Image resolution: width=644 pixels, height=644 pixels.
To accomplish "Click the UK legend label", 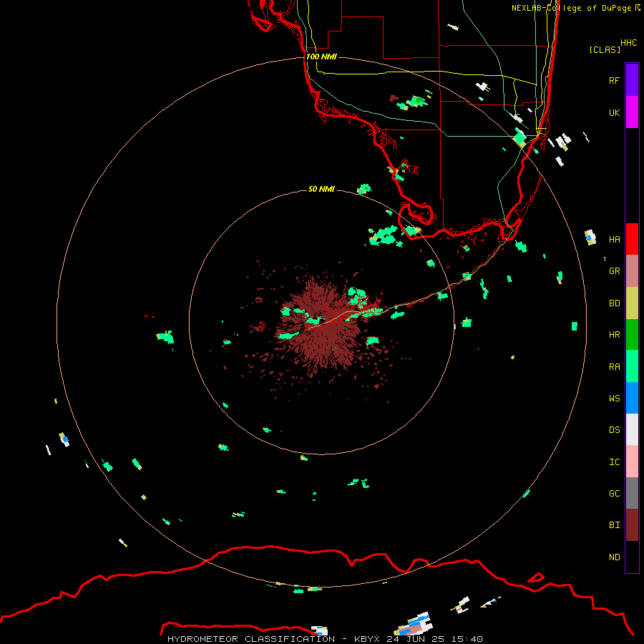I will [x=614, y=112].
